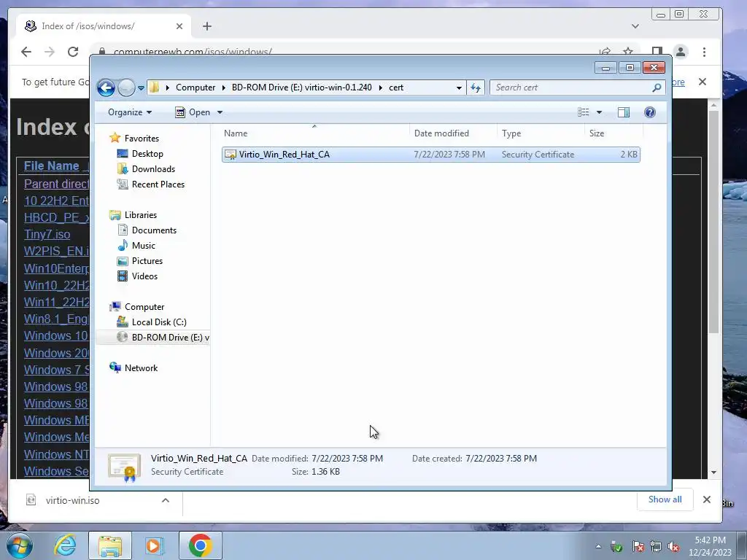This screenshot has width=747, height=560.
Task: Open Chrome's tab search chevron
Action: click(x=635, y=26)
